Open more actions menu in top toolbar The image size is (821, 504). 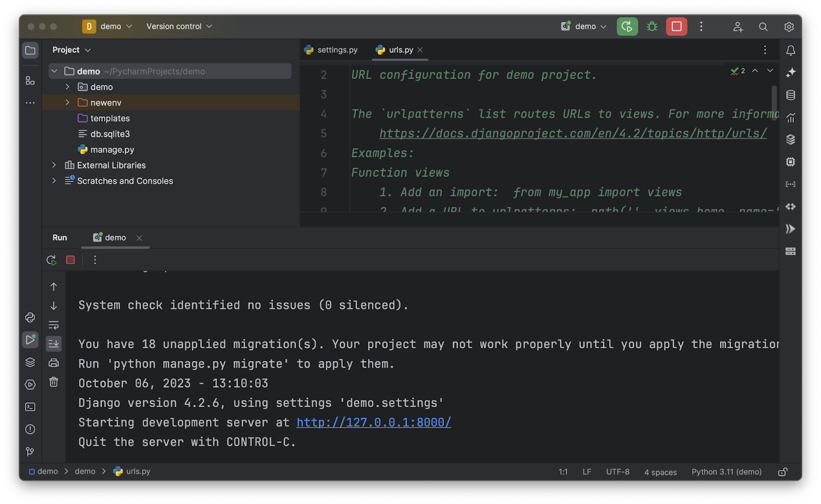[x=701, y=27]
